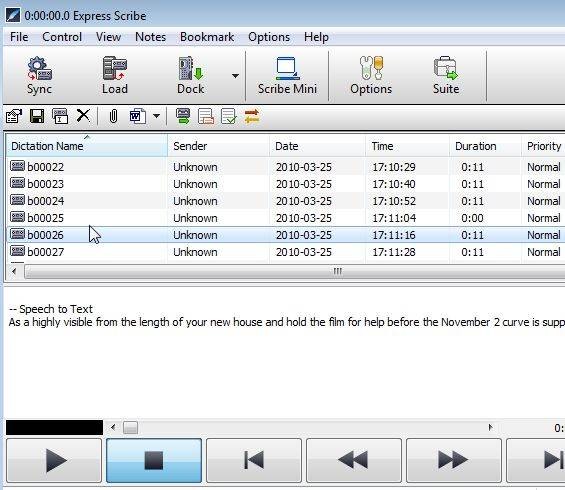Click the Fast Forward button
The height and width of the screenshot is (490, 565).
(453, 460)
